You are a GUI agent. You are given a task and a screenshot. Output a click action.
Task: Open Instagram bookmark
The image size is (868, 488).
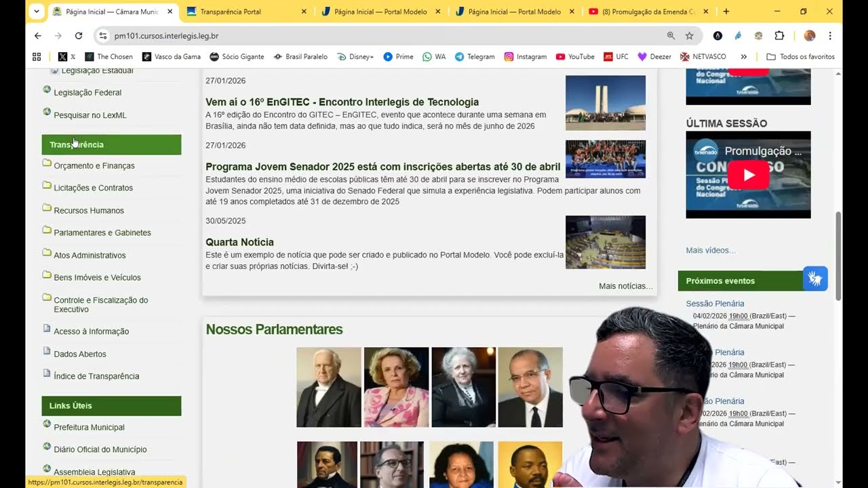click(526, 57)
